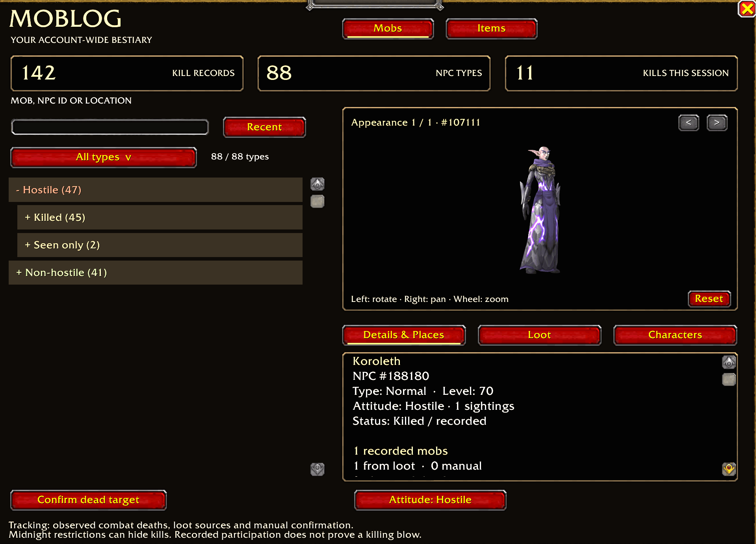756x544 pixels.
Task: Click the '1 from loot · 0 manual' line
Action: click(418, 466)
